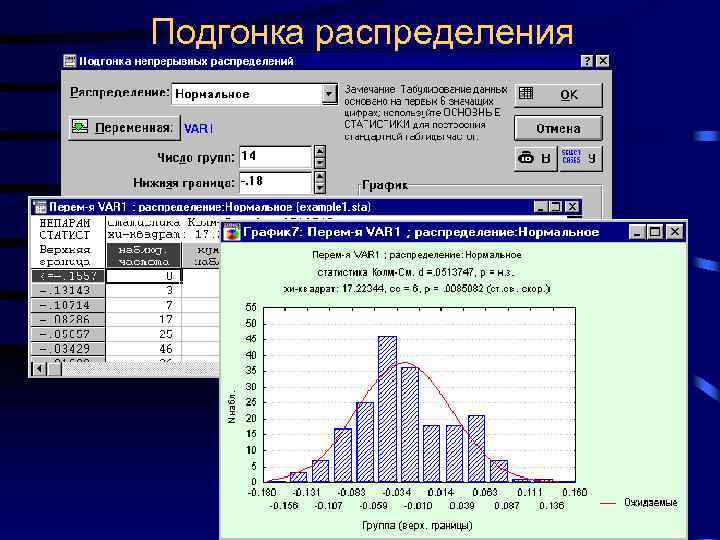Click the variable selection icon beside Переменная
This screenshot has width=720, height=540.
pyautogui.click(x=80, y=127)
